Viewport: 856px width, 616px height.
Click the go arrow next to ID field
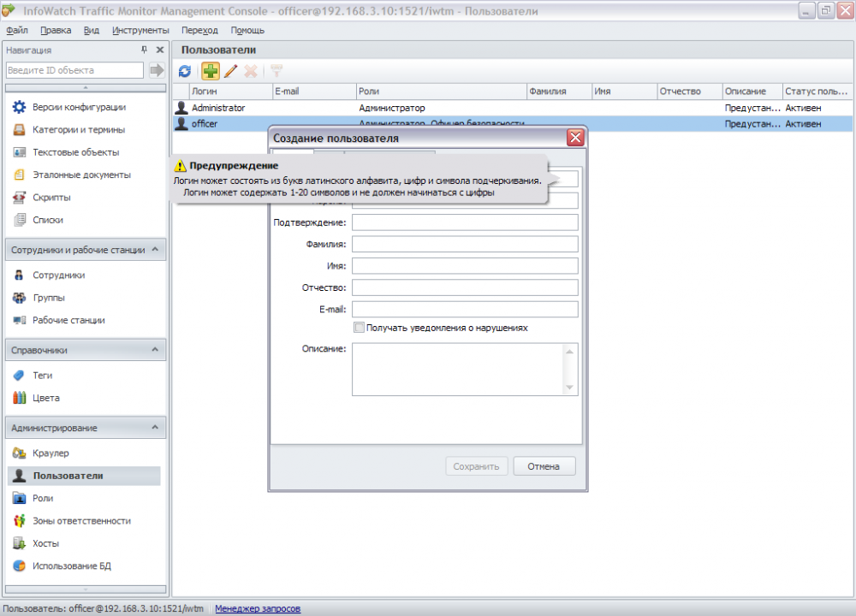[x=157, y=70]
